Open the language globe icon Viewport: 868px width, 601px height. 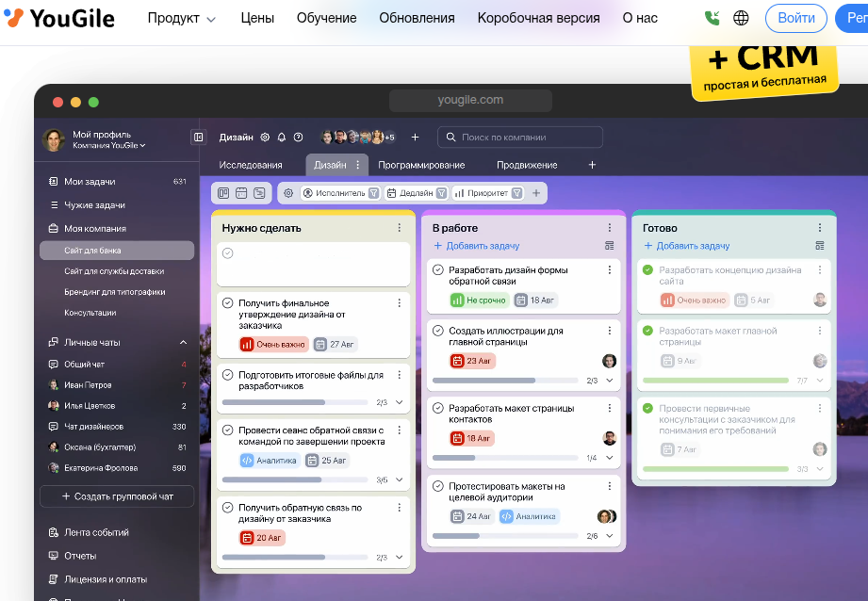point(741,18)
